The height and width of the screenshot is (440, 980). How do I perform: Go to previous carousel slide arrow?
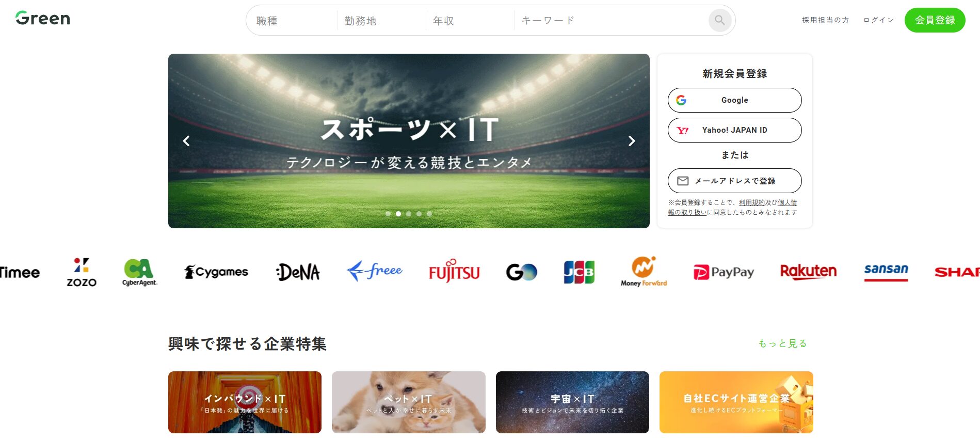click(186, 141)
